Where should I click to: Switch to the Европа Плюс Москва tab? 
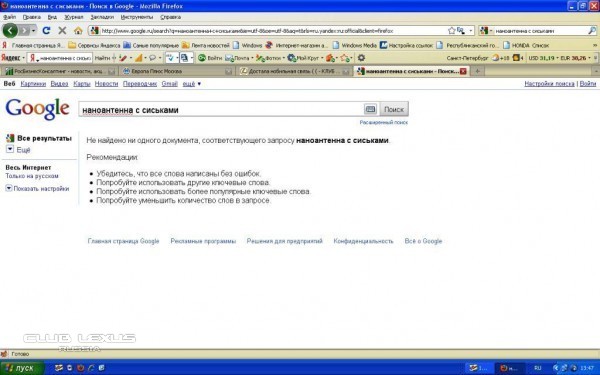[178, 71]
